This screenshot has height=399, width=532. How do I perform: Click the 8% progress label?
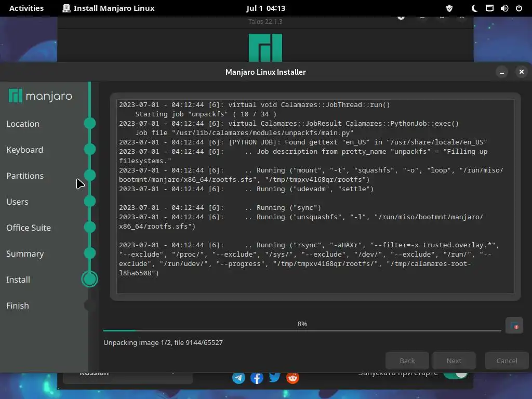point(302,324)
